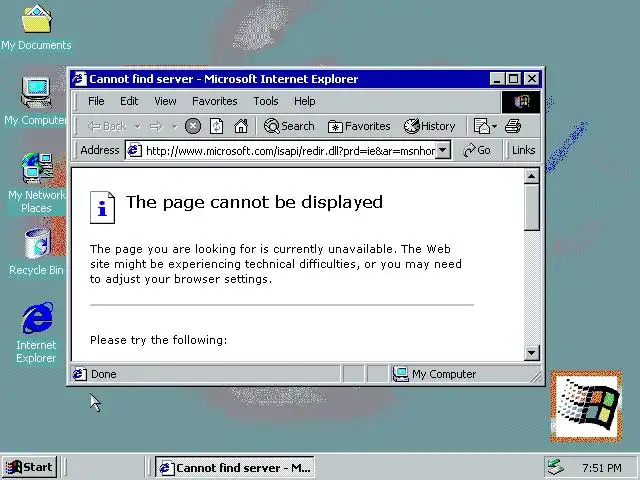
Task: Click the page scrollbar down arrow
Action: tap(531, 353)
